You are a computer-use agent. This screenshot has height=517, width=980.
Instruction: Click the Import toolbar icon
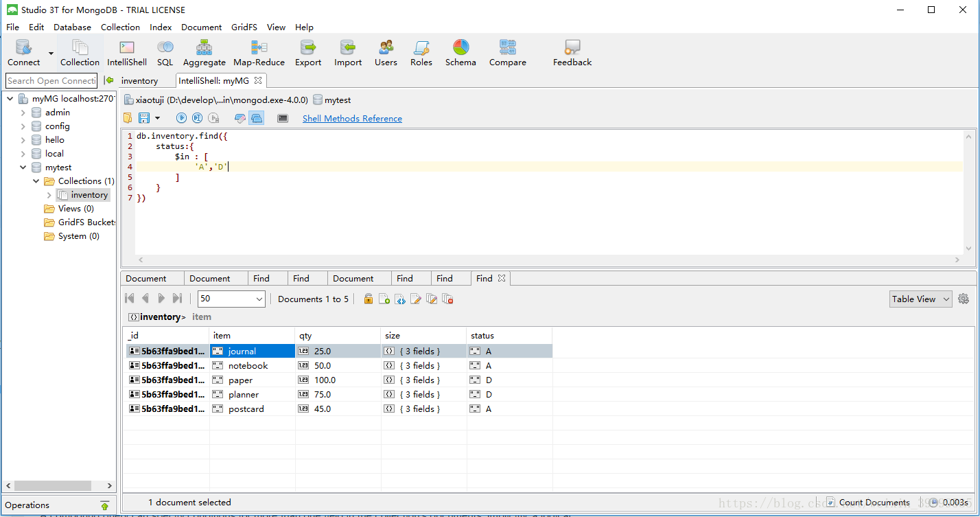tap(348, 53)
